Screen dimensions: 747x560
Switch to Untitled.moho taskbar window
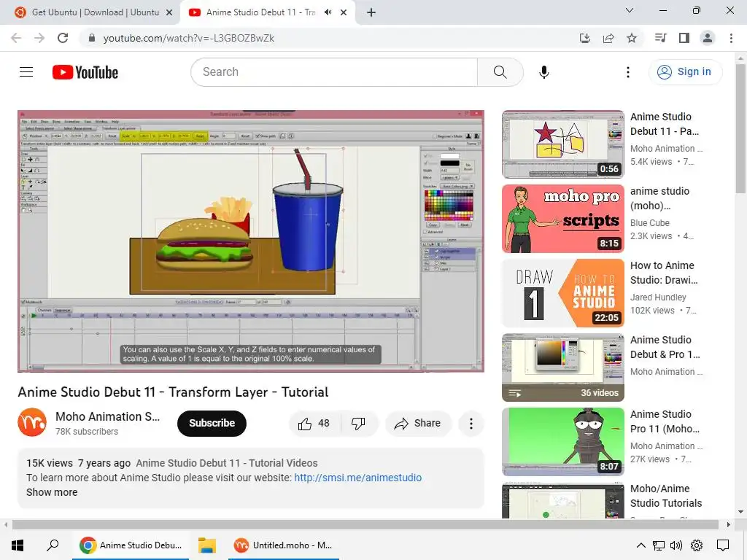coord(284,545)
